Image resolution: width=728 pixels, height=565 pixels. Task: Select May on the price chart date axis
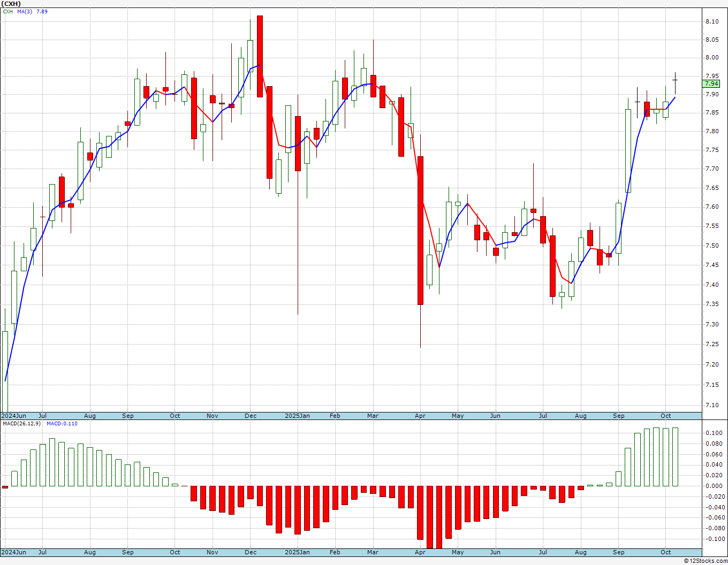(458, 416)
